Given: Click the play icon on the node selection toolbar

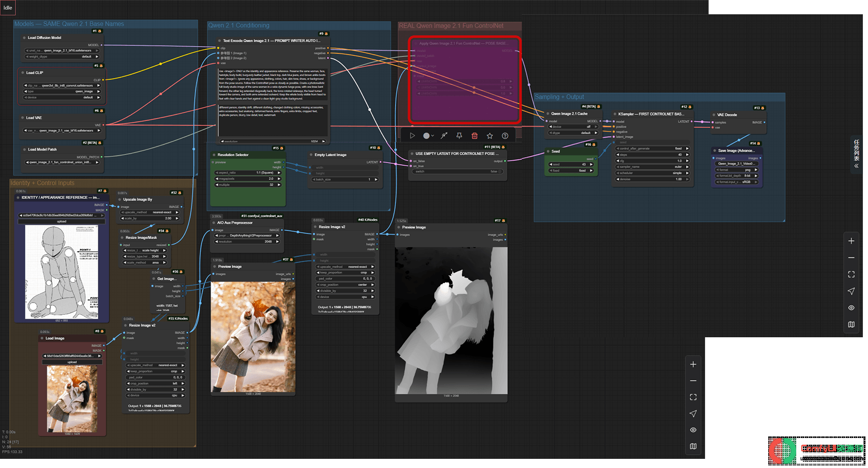Looking at the screenshot, I should click(x=412, y=136).
